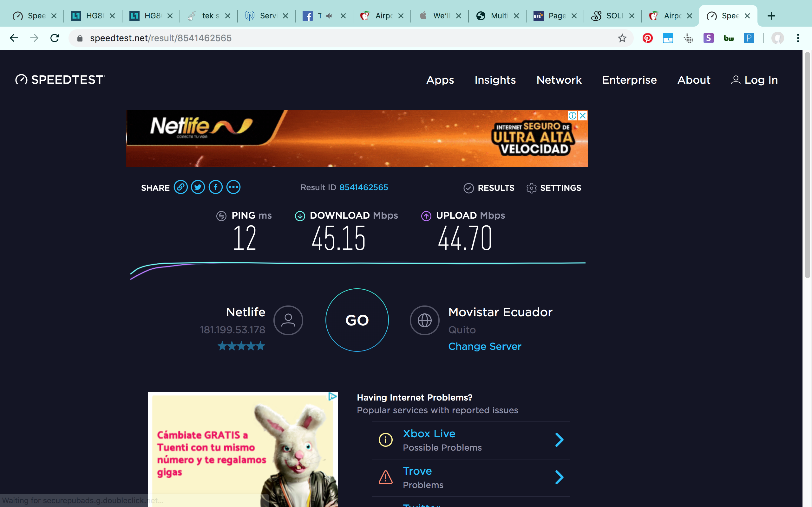Open the Settings gear on results page

coord(532,188)
